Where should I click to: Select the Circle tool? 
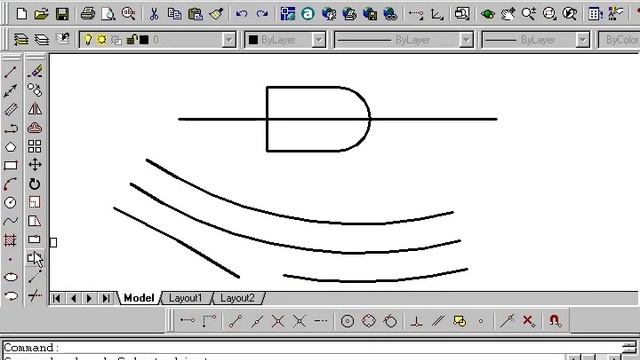point(11,202)
